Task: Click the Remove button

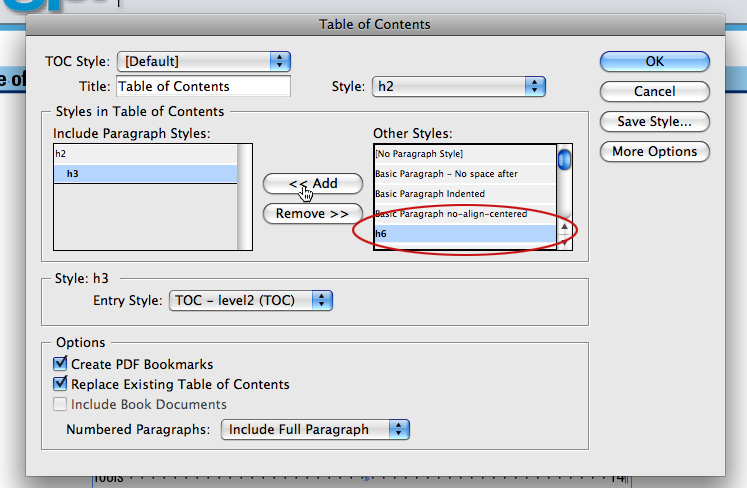Action: pos(312,213)
